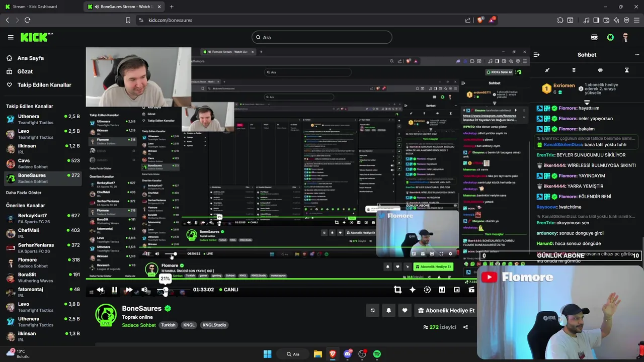644x362 pixels.
Task: Open the user avatar menu
Action: click(x=625, y=37)
